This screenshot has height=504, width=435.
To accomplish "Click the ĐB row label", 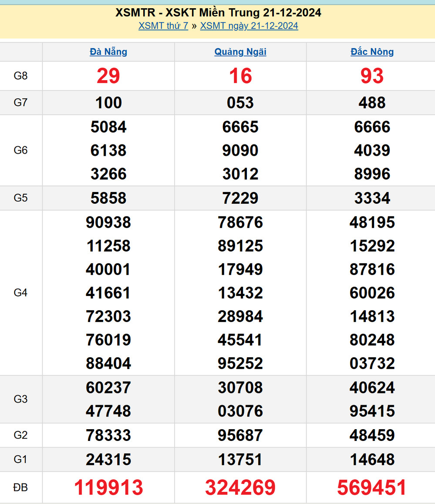I will [21, 487].
